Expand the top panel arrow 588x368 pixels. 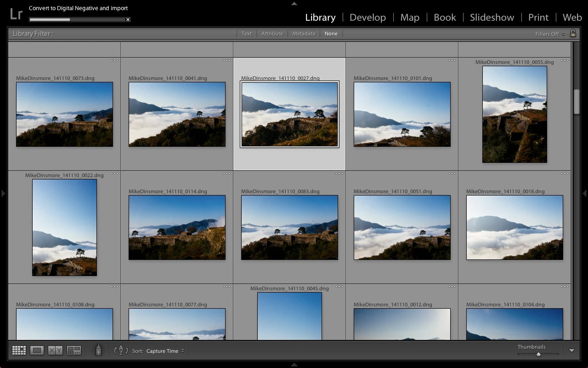(294, 3)
